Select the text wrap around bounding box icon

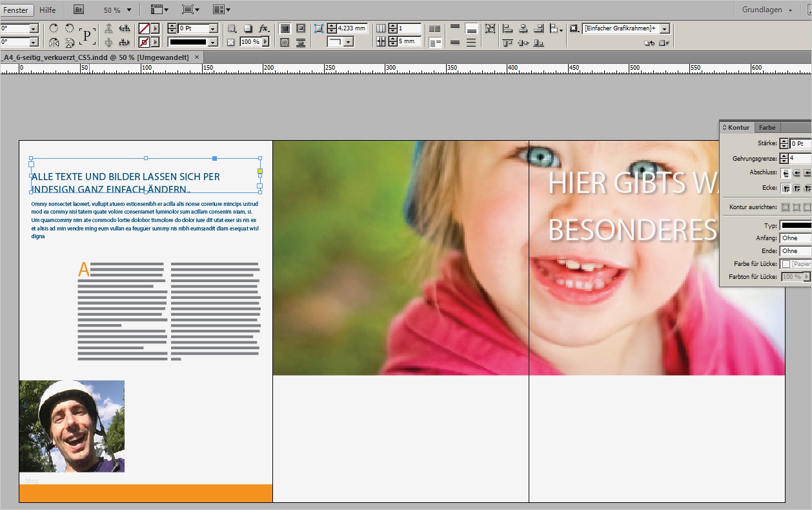301,28
